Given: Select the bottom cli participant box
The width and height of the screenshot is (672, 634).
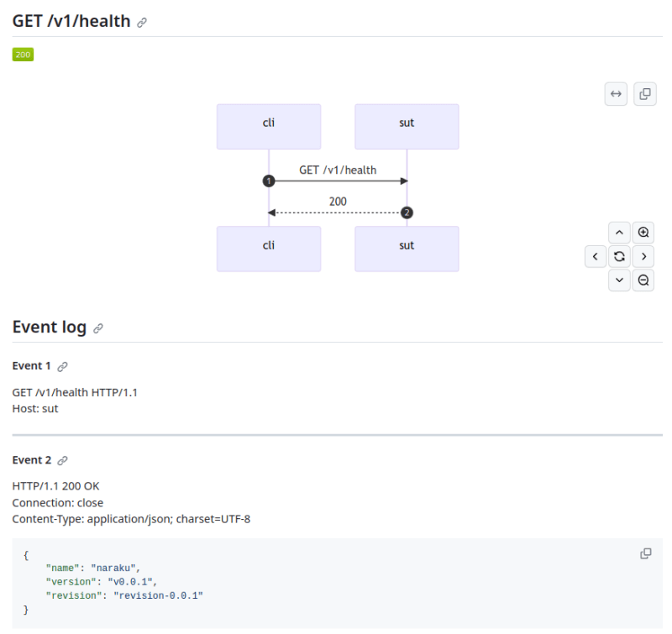Looking at the screenshot, I should click(x=269, y=249).
